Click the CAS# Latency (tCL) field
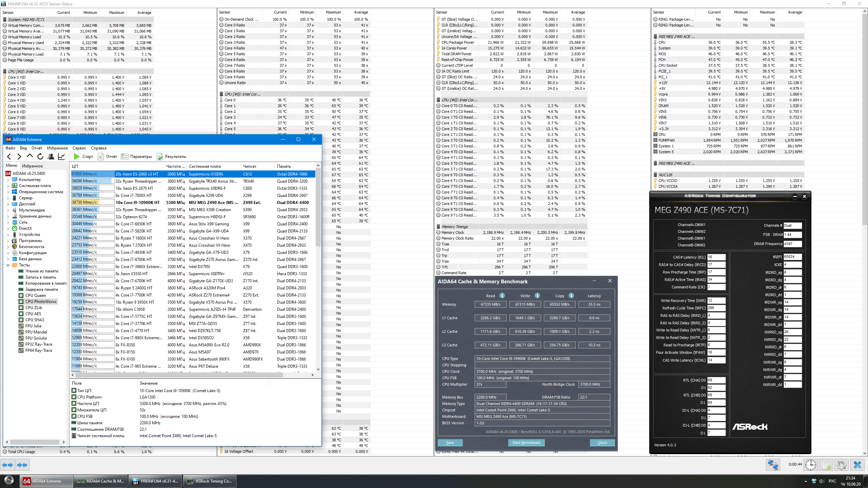Image resolution: width=868 pixels, height=488 pixels. (x=716, y=257)
